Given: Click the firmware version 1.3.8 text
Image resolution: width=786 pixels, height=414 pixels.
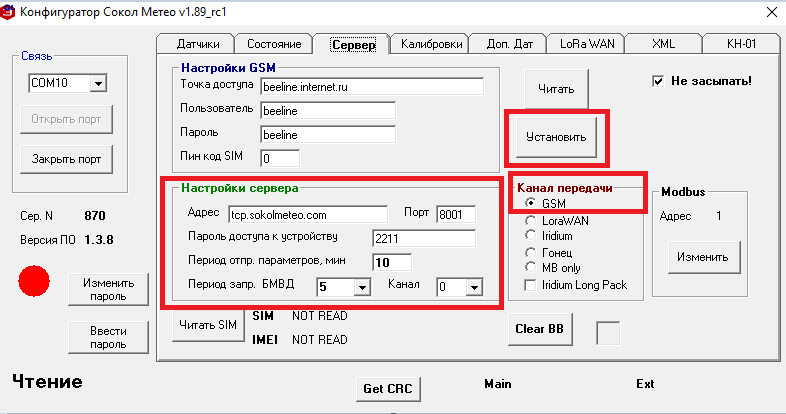Looking at the screenshot, I should (x=99, y=240).
